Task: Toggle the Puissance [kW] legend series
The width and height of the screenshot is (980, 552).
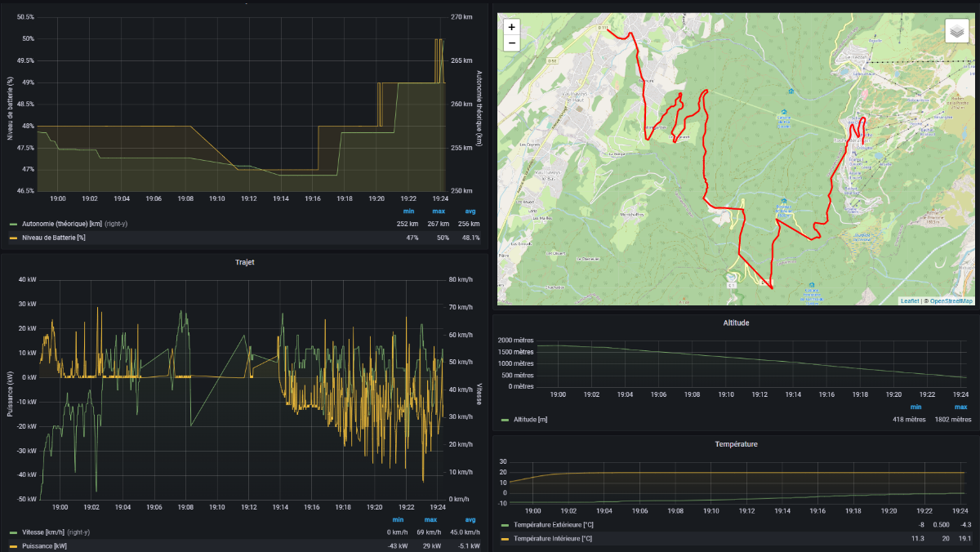Action: coord(43,545)
